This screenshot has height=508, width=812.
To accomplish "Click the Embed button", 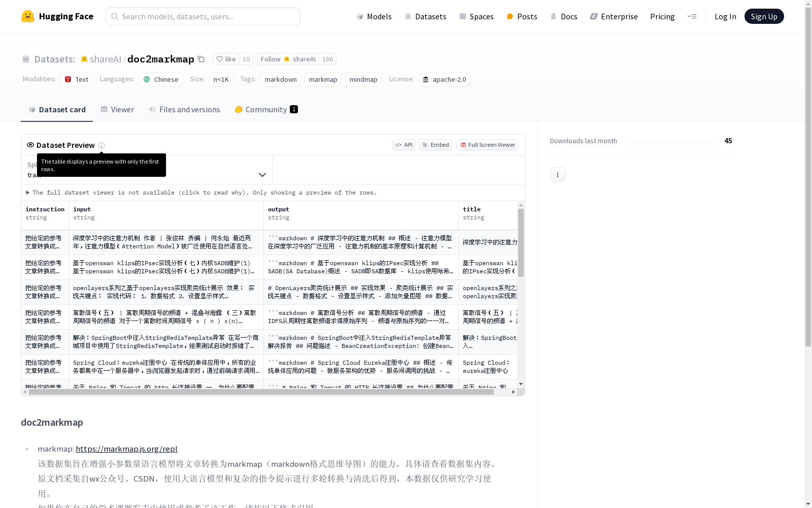I will (435, 145).
